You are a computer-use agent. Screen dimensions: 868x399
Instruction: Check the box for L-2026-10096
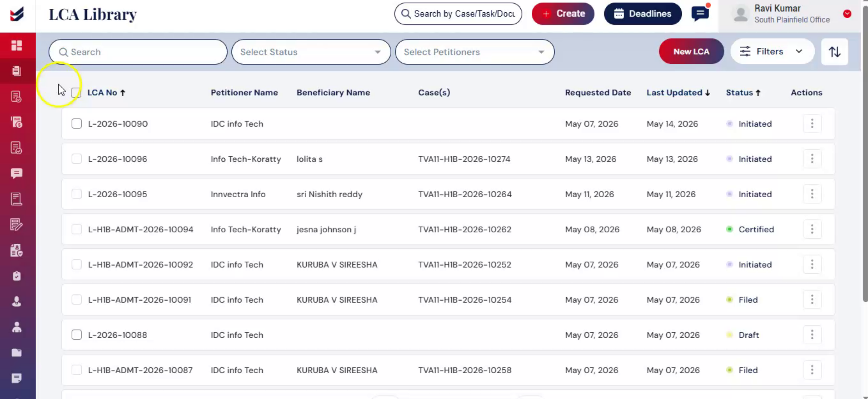click(x=77, y=159)
